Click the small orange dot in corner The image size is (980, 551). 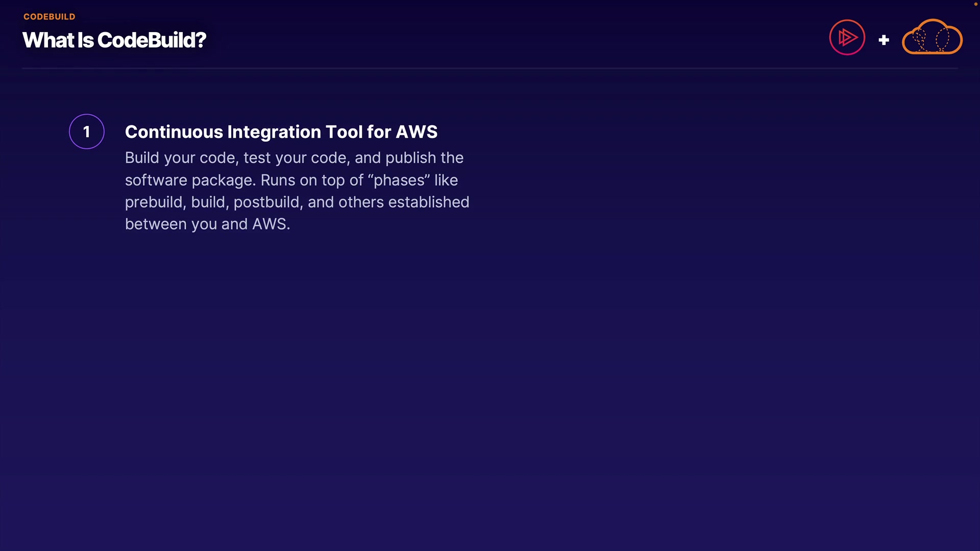[975, 4]
